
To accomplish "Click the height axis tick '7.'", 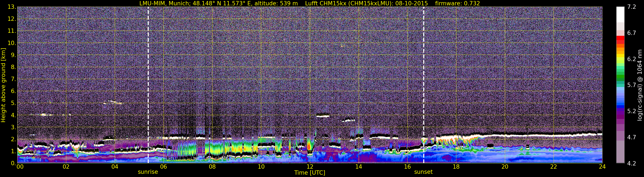I will click(13, 79).
